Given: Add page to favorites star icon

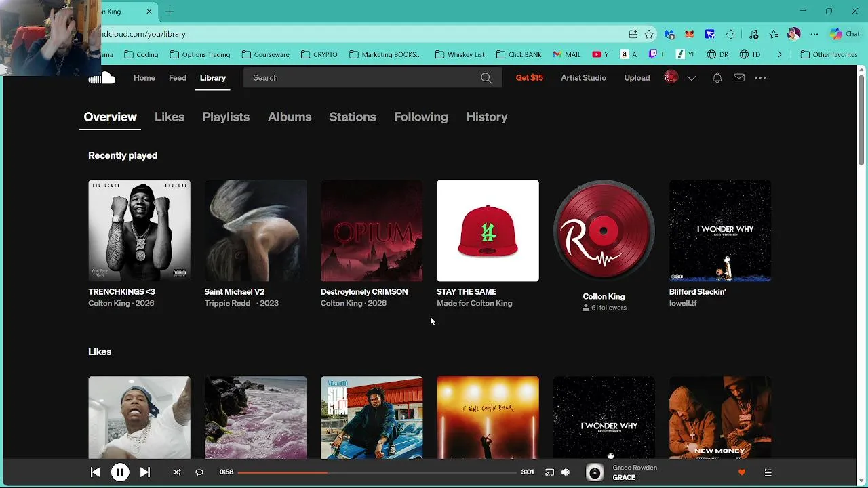Looking at the screenshot, I should click(x=649, y=34).
